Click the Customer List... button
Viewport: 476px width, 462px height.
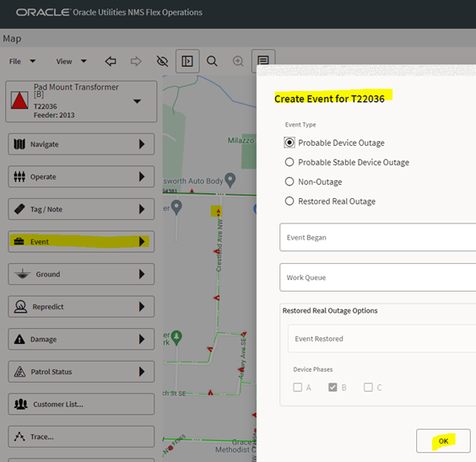(x=81, y=404)
